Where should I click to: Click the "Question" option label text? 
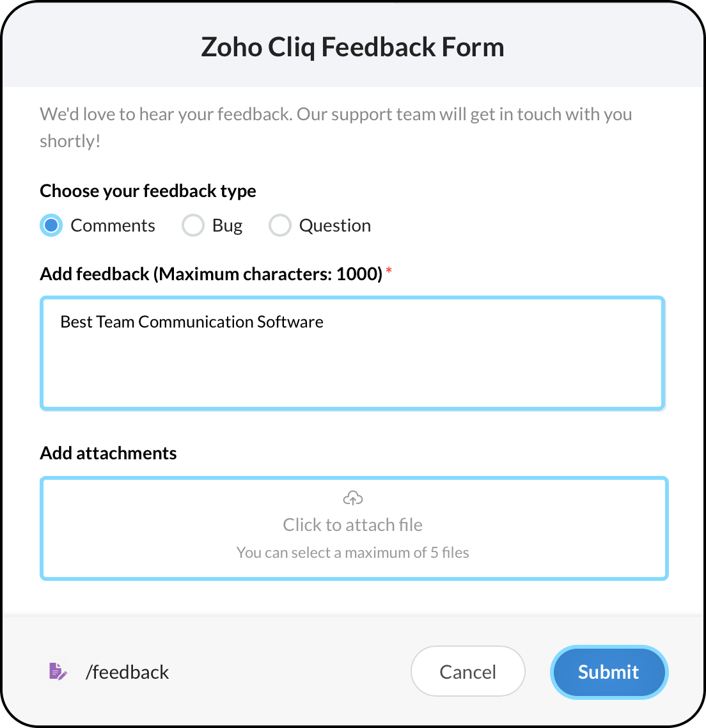point(334,225)
